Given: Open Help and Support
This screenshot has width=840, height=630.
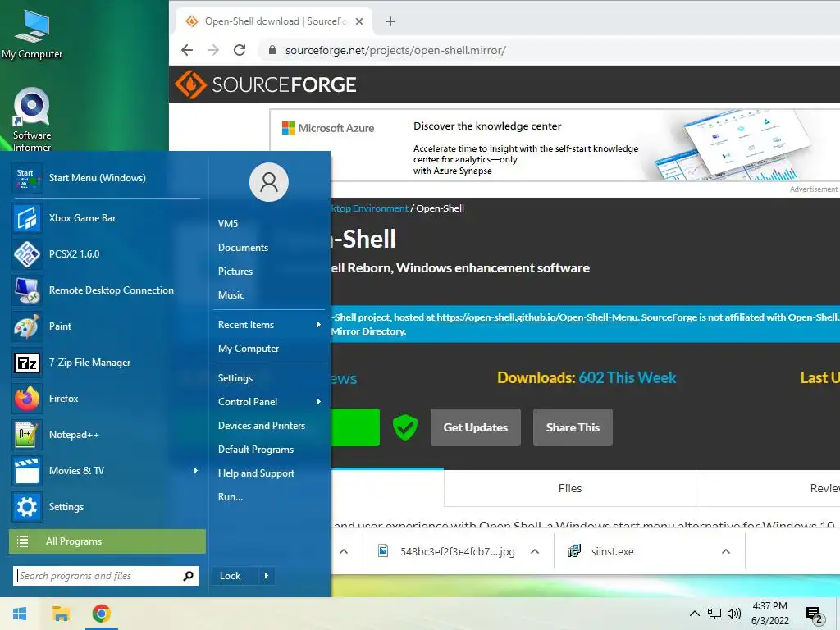Looking at the screenshot, I should [256, 473].
